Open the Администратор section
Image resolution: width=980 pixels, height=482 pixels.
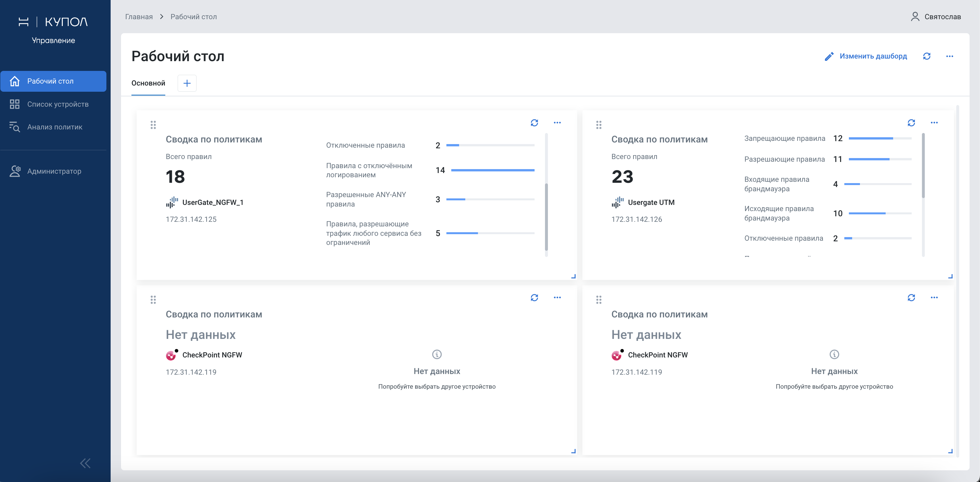click(53, 171)
